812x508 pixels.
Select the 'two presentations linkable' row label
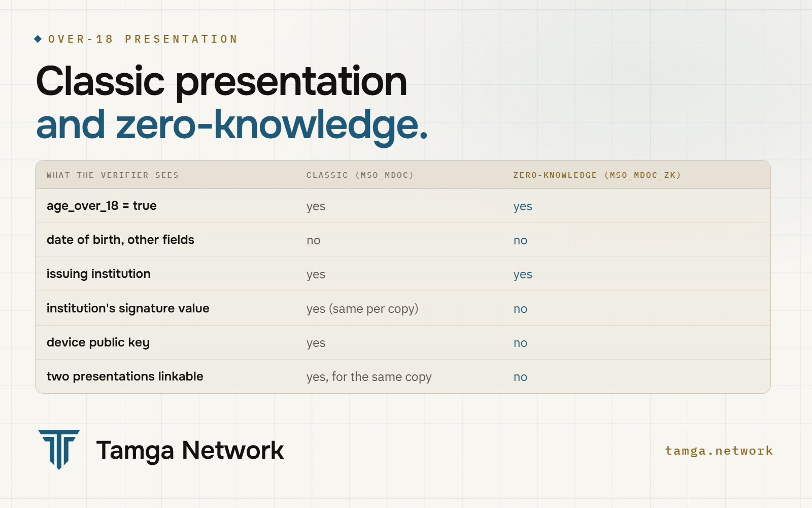coord(125,376)
